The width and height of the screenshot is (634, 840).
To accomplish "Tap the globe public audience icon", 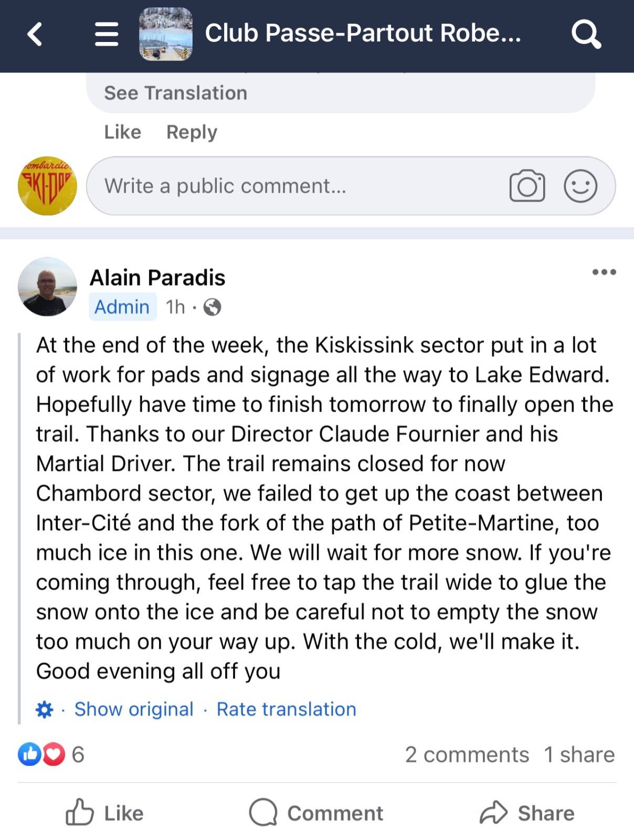I will coord(212,307).
